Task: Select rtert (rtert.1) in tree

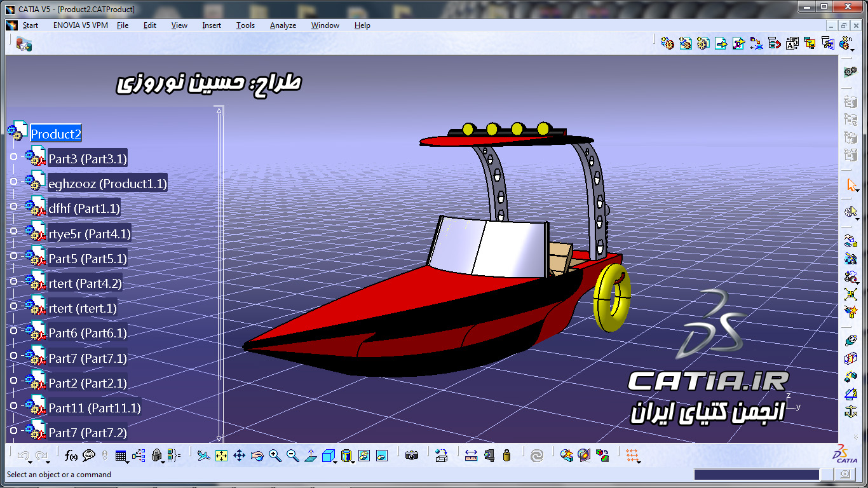Action: (x=83, y=308)
